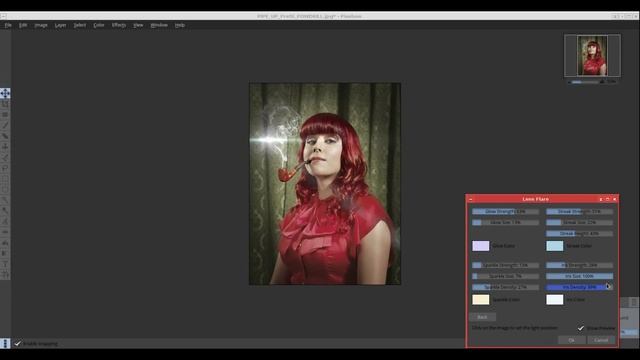
Task: Select the Crop tool in the toolbar
Action: click(5, 104)
